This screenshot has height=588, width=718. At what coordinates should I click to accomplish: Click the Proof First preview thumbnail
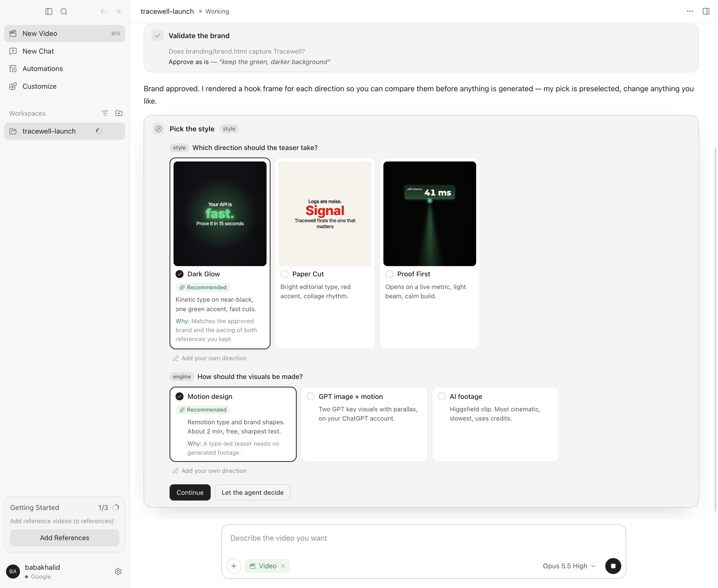[x=430, y=214]
